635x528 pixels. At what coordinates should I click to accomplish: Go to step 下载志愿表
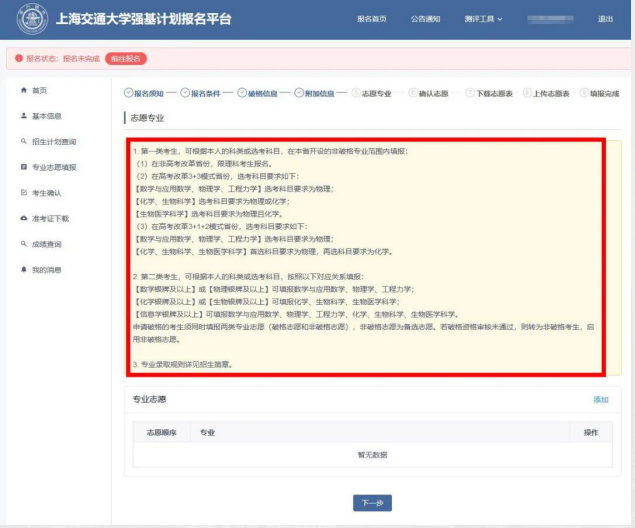coord(489,94)
